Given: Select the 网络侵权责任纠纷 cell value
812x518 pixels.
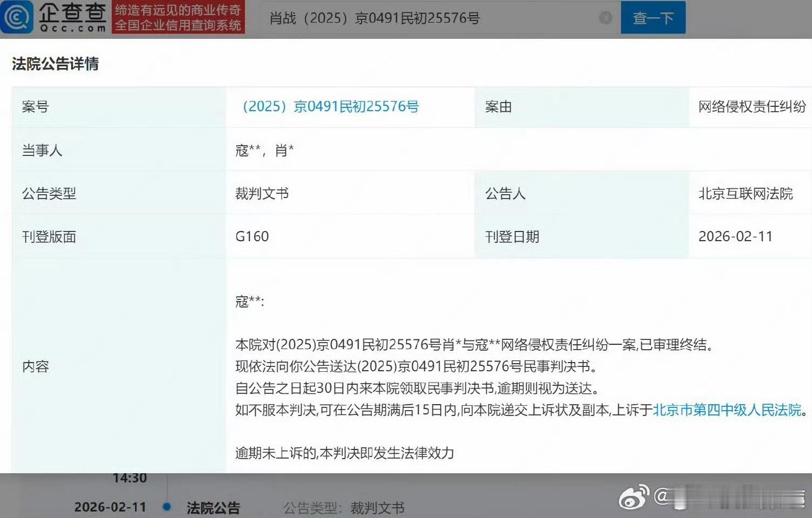Looking at the screenshot, I should [x=752, y=107].
